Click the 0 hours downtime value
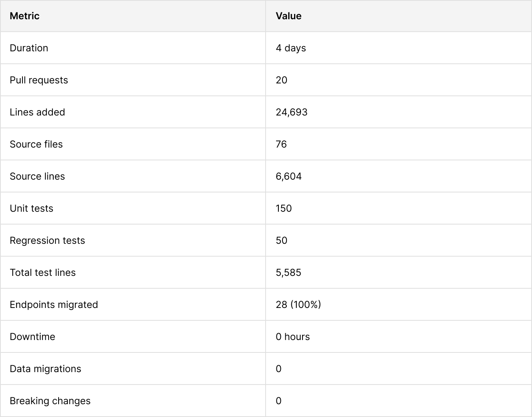This screenshot has height=417, width=532. 293,337
